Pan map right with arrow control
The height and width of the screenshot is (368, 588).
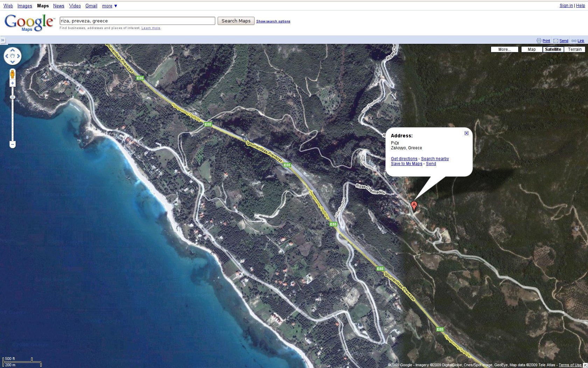point(19,56)
